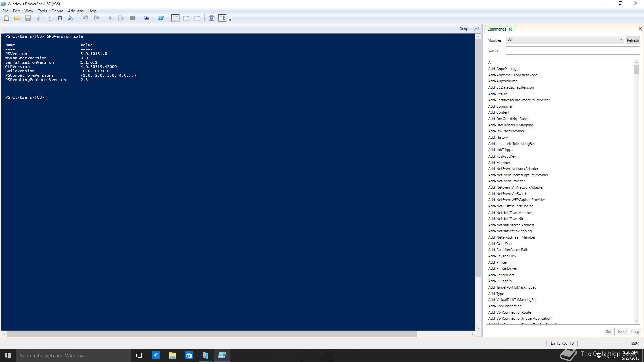Click down arrow of commands list scrollbar

pos(636,321)
